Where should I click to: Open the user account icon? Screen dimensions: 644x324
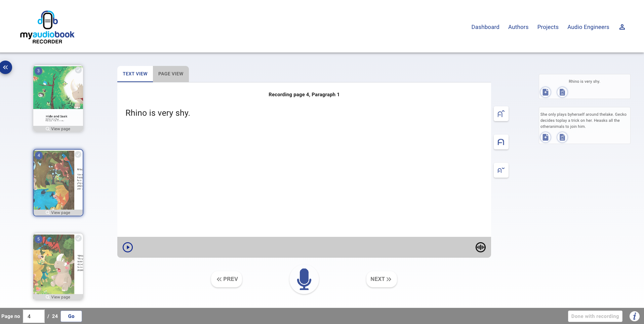622,27
